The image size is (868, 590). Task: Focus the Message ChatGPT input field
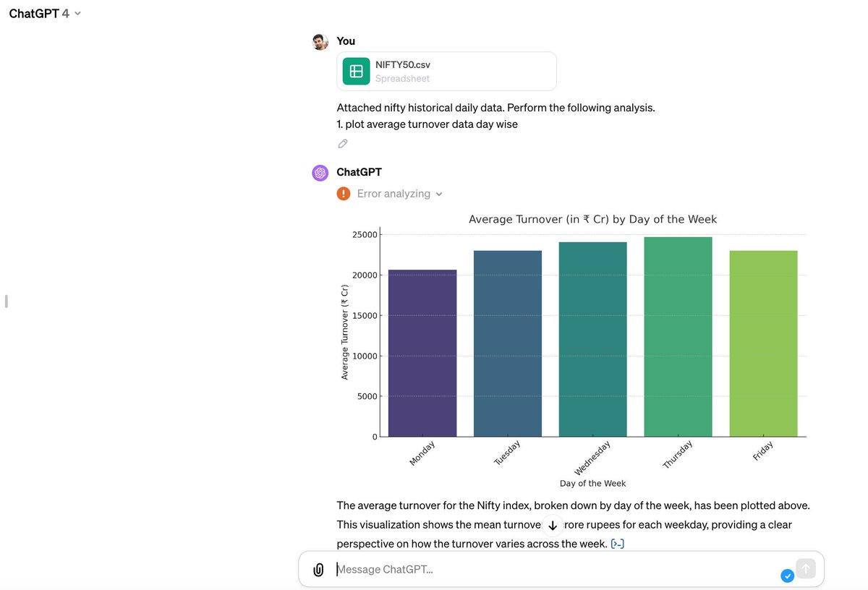pos(550,570)
